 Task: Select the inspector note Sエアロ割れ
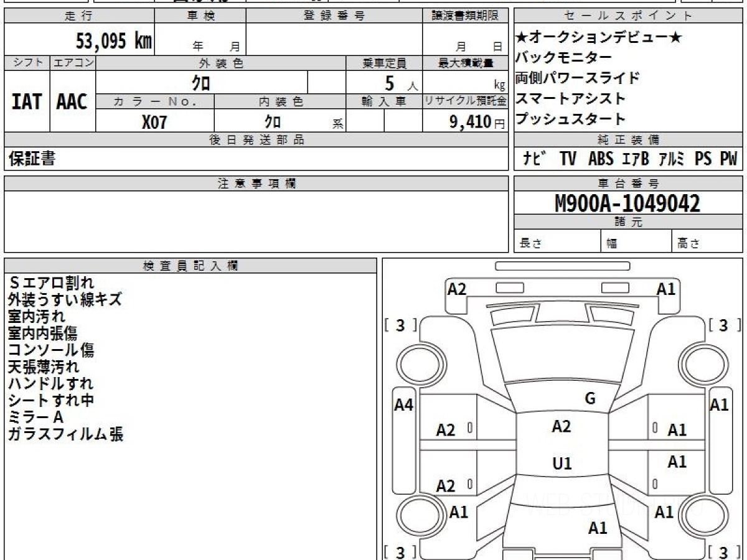pyautogui.click(x=50, y=283)
